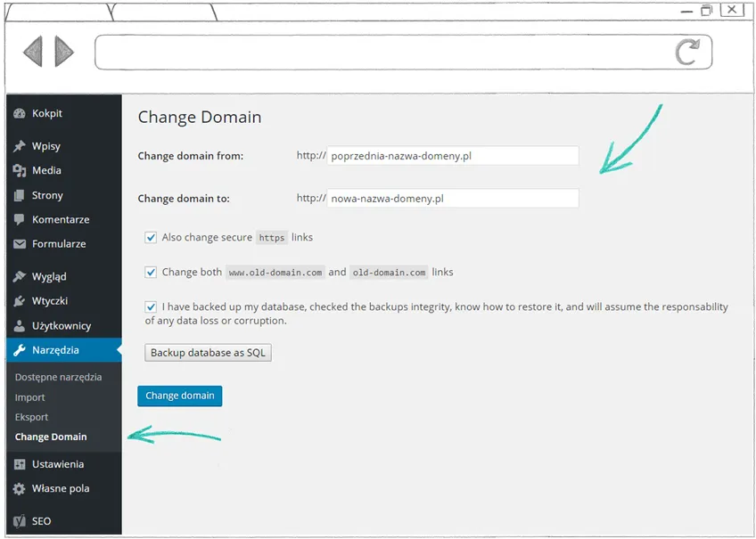Image resolution: width=756 pixels, height=539 pixels.
Task: Open the Eksport submenu item
Action: pyautogui.click(x=32, y=417)
